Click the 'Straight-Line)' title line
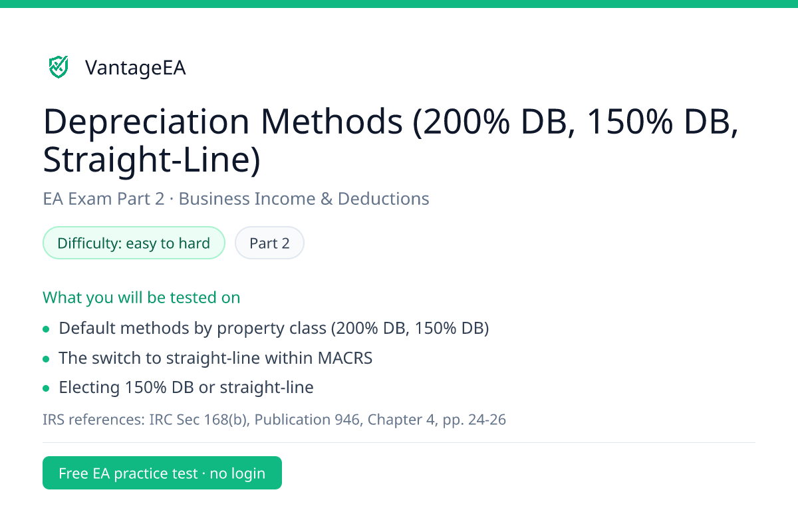 click(x=152, y=162)
